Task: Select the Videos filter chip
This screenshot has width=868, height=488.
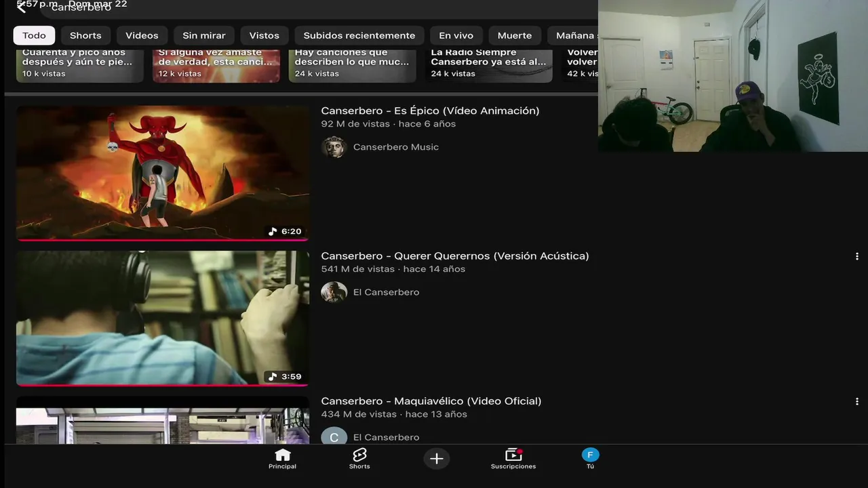Action: (x=142, y=35)
